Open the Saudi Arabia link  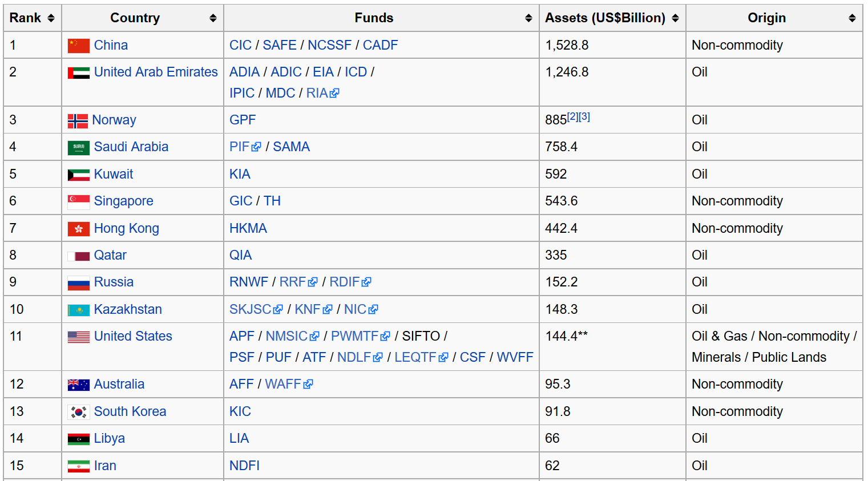[131, 147]
